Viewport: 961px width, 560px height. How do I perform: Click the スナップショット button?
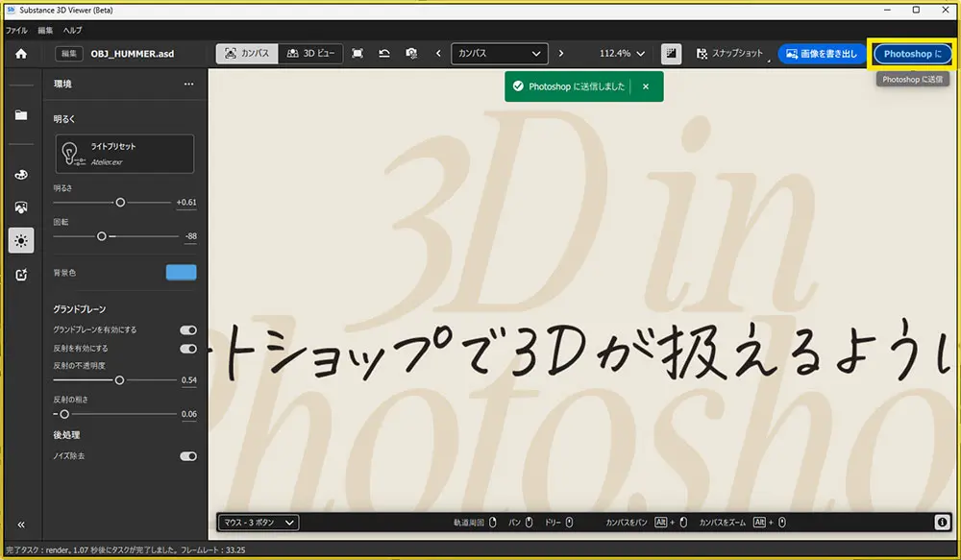click(x=730, y=54)
